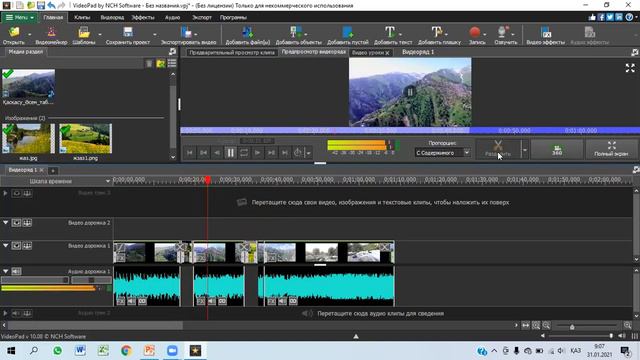
Task: Open the green Menu dropdown
Action: (20, 18)
